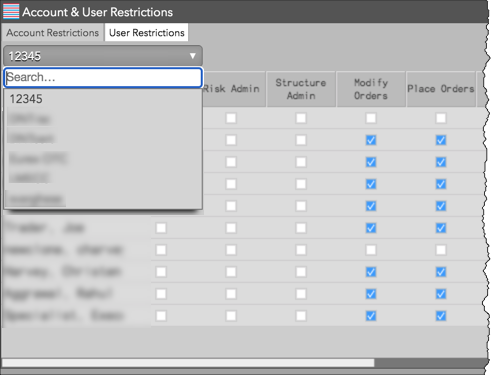This screenshot has height=375, width=491.
Task: Switch to the Account Restrictions tab
Action: [53, 33]
